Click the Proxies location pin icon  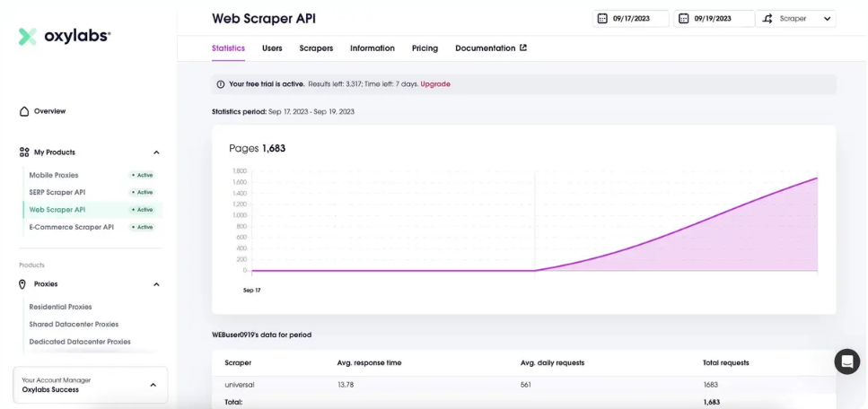pyautogui.click(x=22, y=284)
